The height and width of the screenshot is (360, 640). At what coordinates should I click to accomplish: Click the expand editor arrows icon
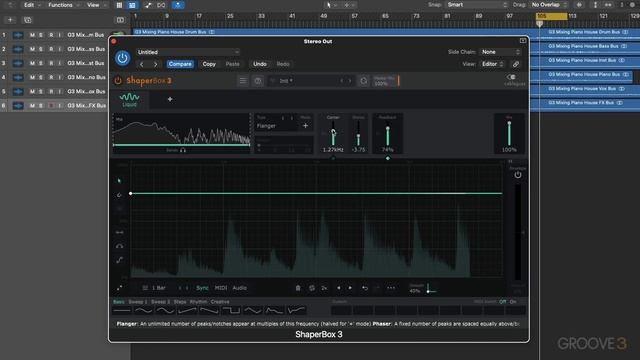pyautogui.click(x=119, y=288)
